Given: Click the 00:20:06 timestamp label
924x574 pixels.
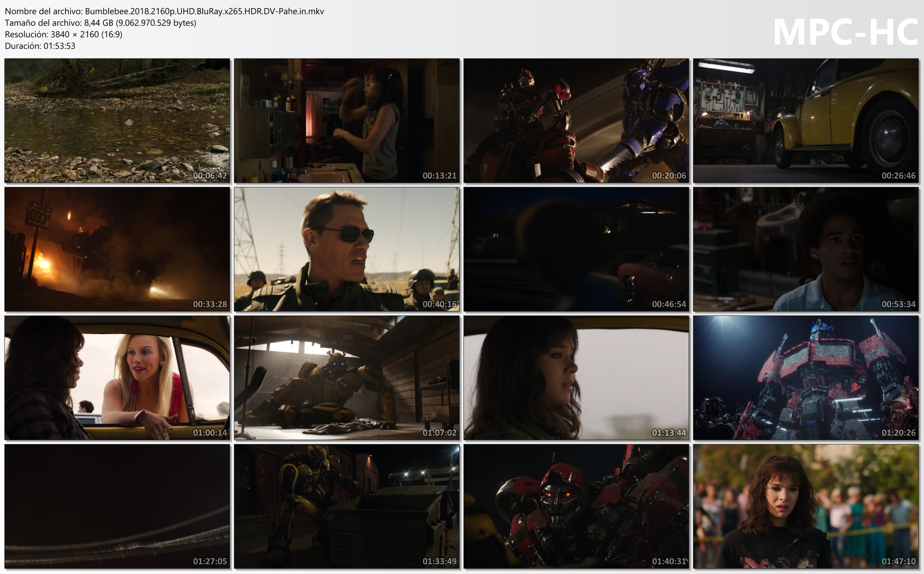Looking at the screenshot, I should coord(669,176).
